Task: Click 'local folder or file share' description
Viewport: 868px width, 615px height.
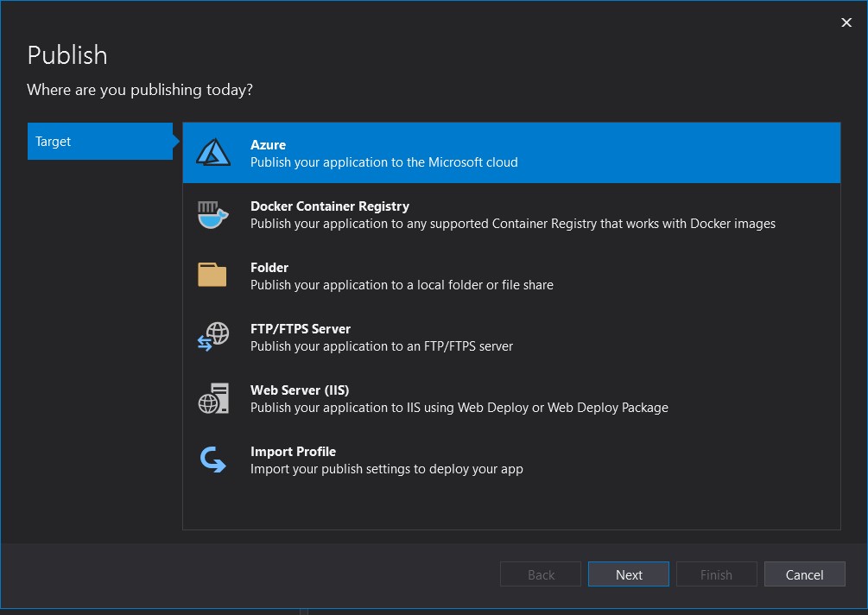Action: click(x=402, y=285)
